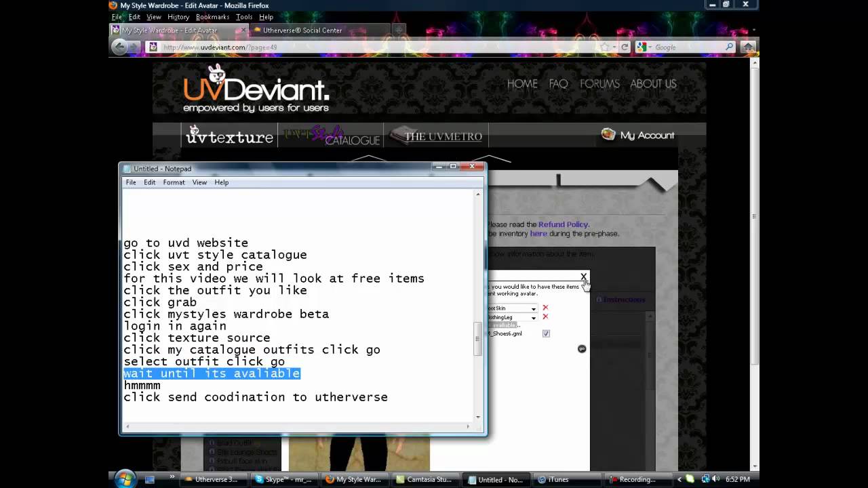Click the search magnifier in Google box
Image resolution: width=868 pixels, height=488 pixels.
[729, 47]
